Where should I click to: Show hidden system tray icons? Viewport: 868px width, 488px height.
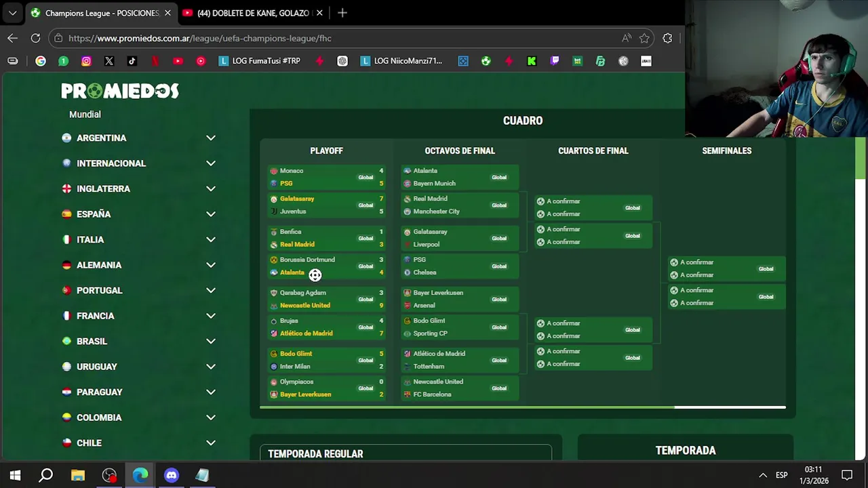[763, 475]
